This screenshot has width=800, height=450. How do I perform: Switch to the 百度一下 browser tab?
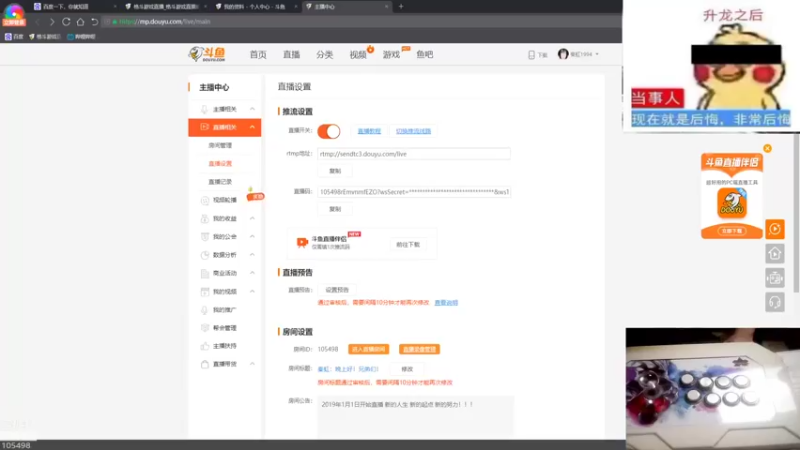74,7
